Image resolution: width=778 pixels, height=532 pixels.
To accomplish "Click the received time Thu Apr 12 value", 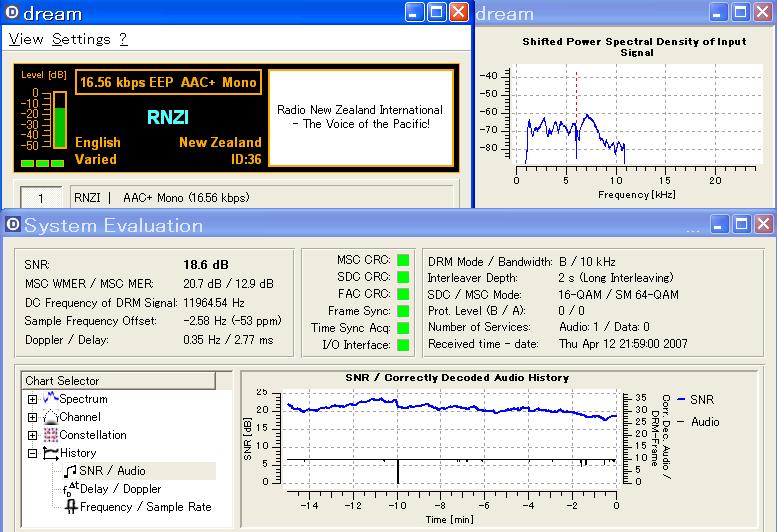I will 623,344.
